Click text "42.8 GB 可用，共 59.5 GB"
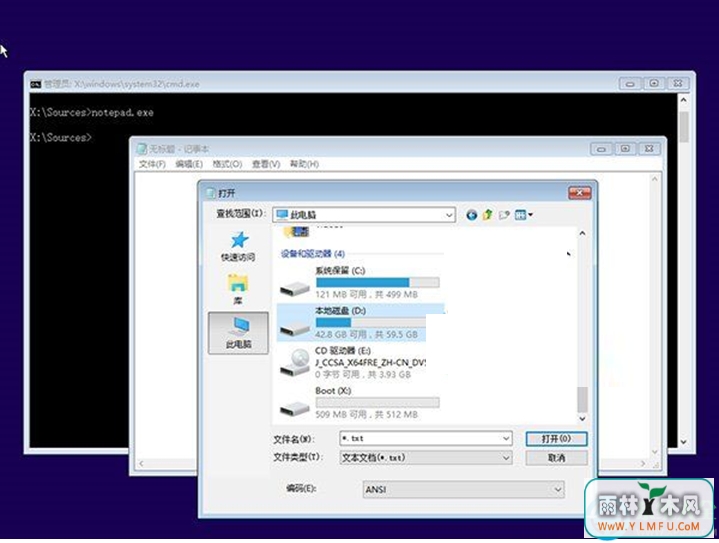The height and width of the screenshot is (543, 719). pos(366,334)
